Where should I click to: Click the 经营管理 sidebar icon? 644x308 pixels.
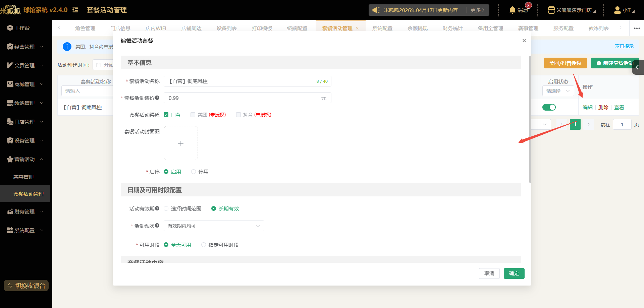point(10,47)
